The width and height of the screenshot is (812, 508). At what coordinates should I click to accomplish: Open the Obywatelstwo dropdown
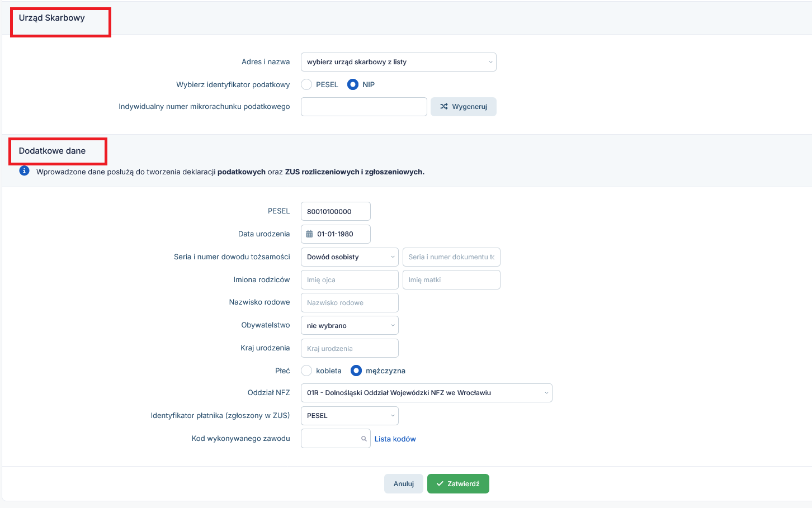350,326
